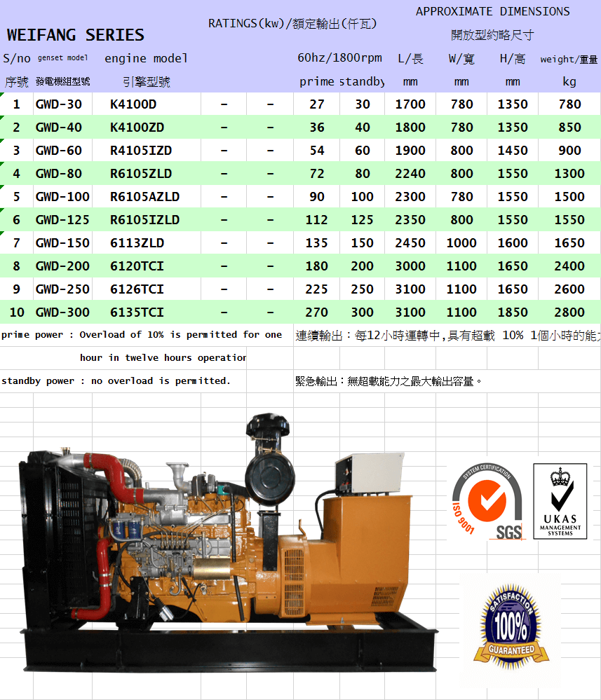Click the WEIFANG SERIES title cell

pyautogui.click(x=76, y=35)
